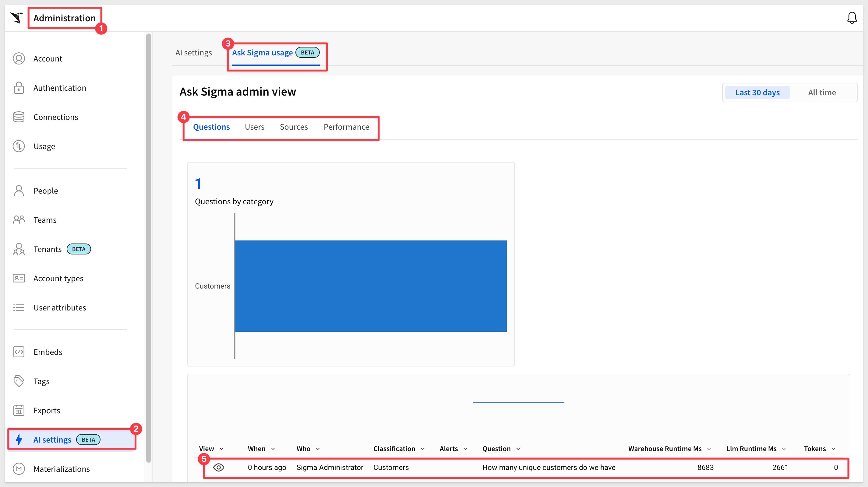Click the blue Customers bar in the chart
The width and height of the screenshot is (868, 487).
pos(371,286)
